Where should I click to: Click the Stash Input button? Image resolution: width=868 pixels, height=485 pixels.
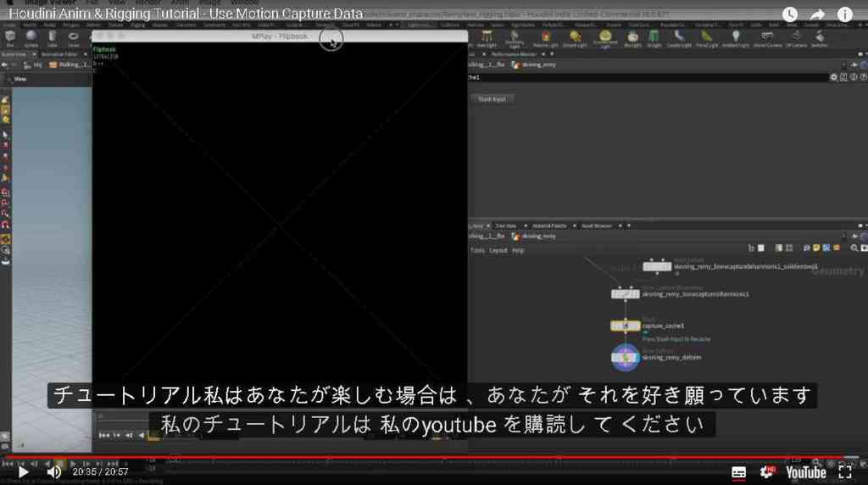point(492,99)
